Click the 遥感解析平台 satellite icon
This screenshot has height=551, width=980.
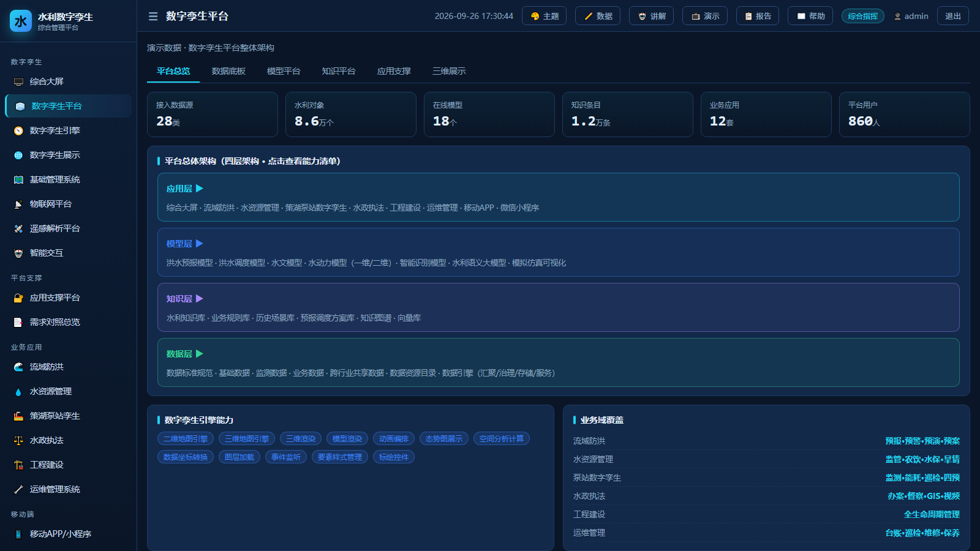18,229
